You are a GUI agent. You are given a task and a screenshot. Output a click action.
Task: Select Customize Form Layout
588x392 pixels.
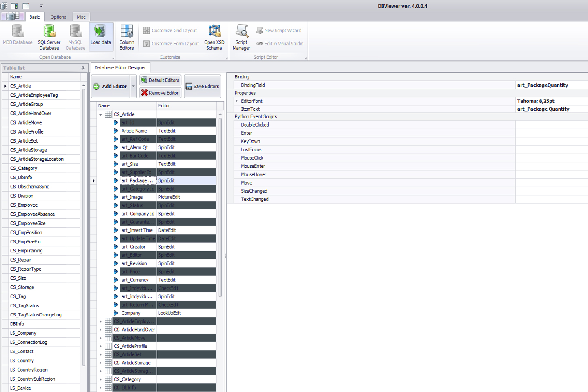click(171, 44)
